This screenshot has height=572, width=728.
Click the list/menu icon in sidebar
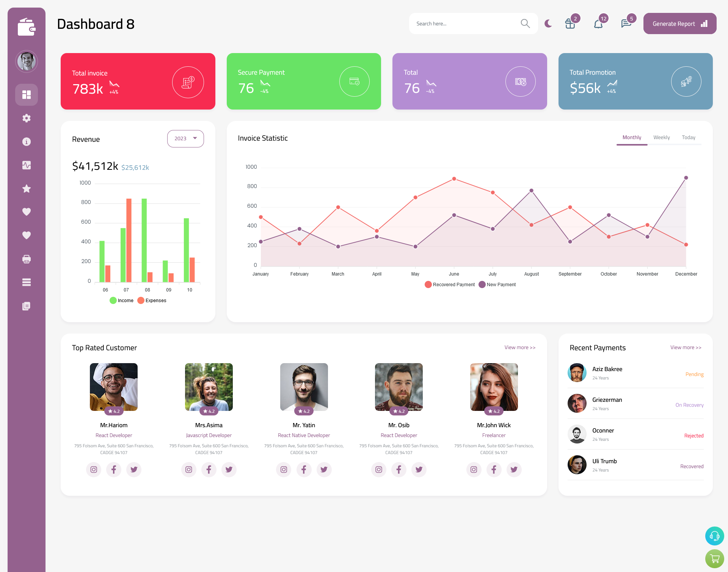point(27,282)
